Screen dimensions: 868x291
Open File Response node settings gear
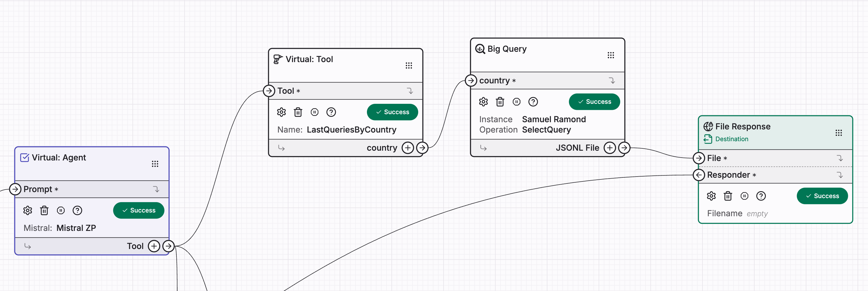pyautogui.click(x=711, y=196)
